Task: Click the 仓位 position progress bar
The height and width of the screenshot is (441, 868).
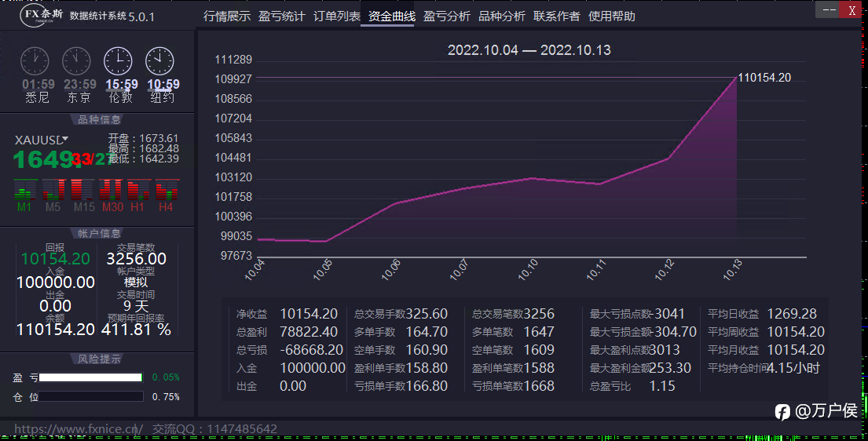Action: coord(91,397)
